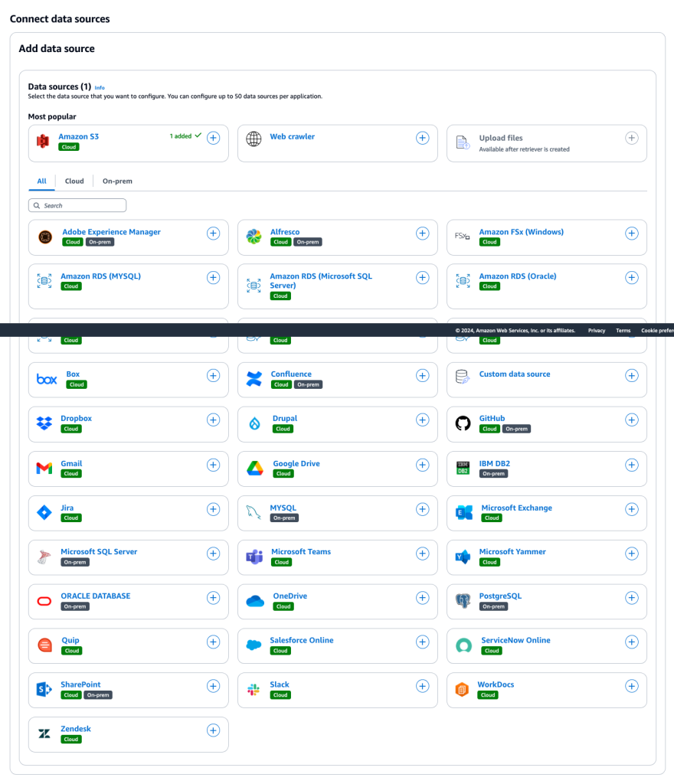Open the Info link beside Data sources
Image resolution: width=674 pixels, height=784 pixels.
[x=100, y=87]
